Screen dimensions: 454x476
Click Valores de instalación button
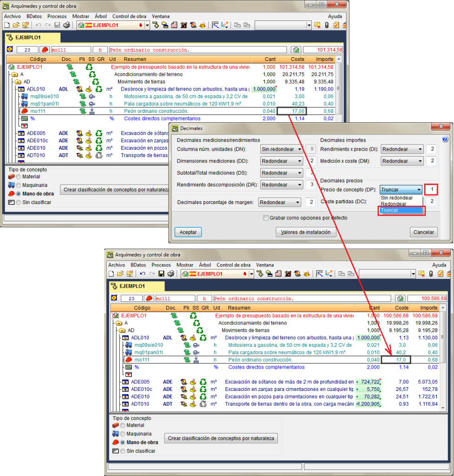306,232
